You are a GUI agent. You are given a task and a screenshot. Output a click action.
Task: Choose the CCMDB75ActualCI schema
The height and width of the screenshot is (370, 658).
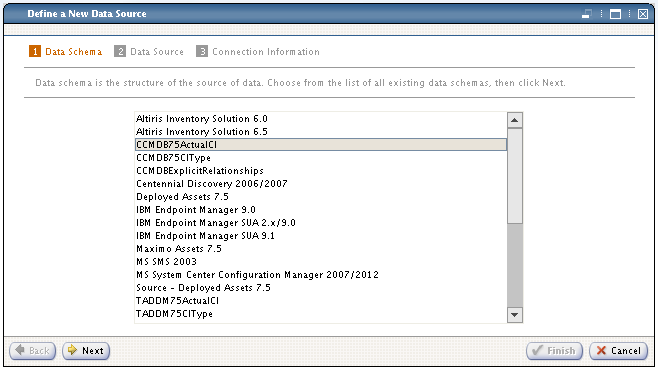click(x=321, y=145)
